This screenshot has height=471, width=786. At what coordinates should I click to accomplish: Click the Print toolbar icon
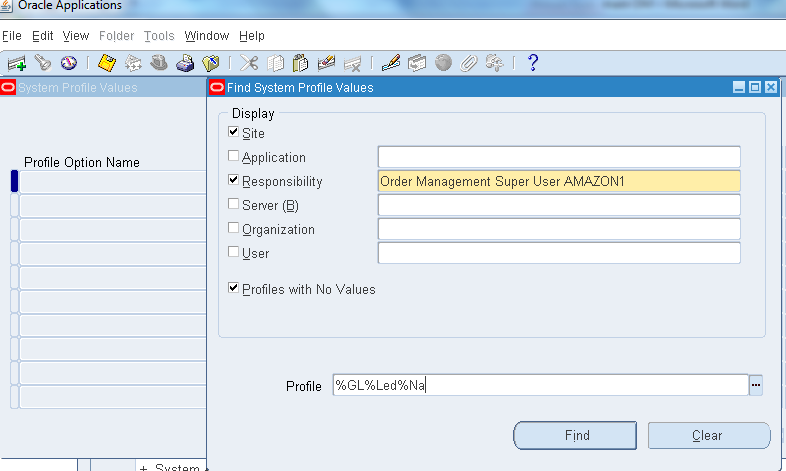tap(185, 63)
